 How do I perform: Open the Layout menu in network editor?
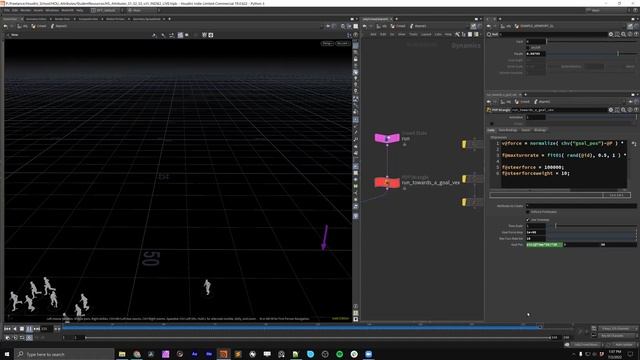pos(426,34)
